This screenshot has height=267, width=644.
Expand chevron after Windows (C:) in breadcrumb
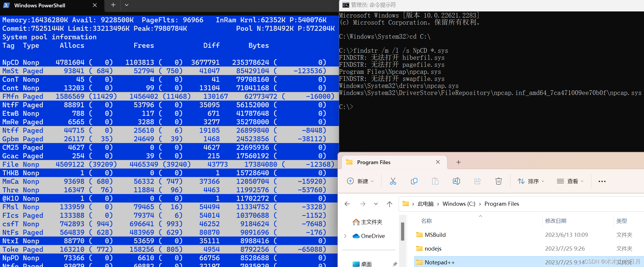[x=480, y=204]
